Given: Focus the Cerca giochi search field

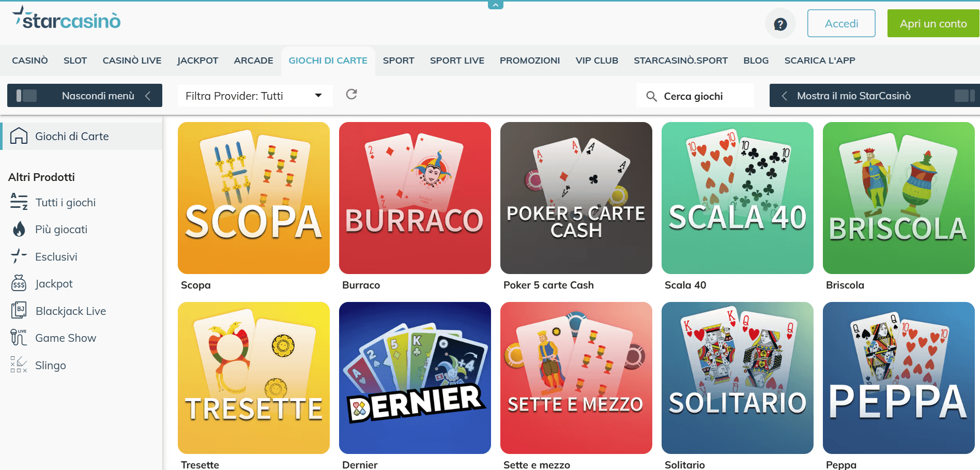Looking at the screenshot, I should click(x=695, y=96).
